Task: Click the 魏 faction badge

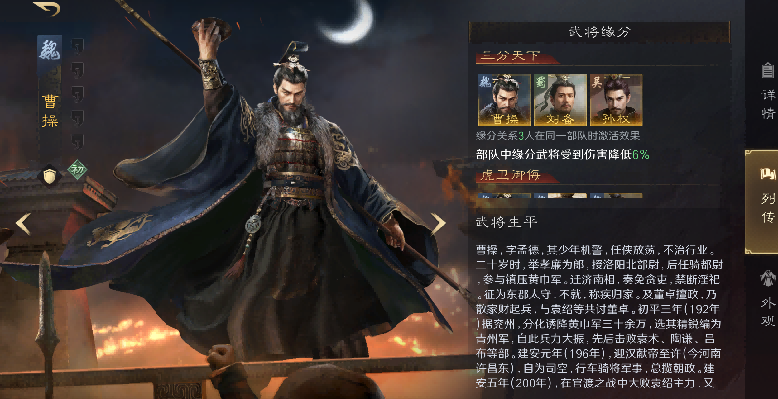Action: 50,51
